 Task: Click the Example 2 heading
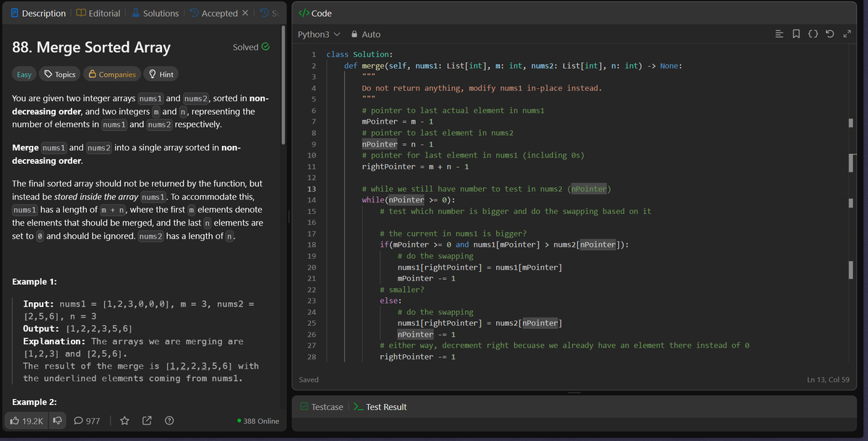[35, 402]
